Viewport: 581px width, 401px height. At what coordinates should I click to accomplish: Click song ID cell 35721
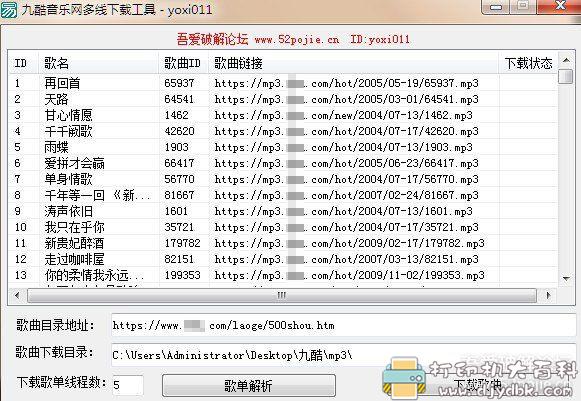(x=179, y=227)
